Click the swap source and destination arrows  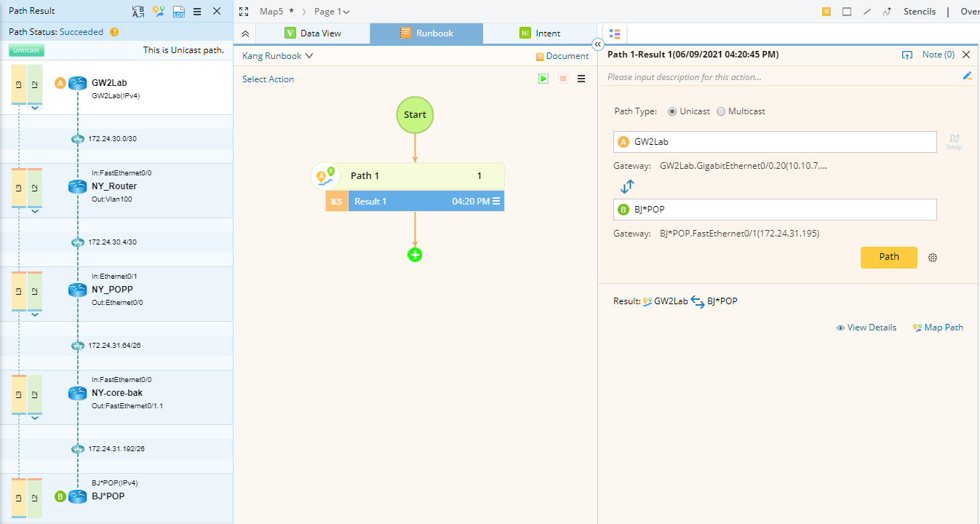tap(627, 187)
